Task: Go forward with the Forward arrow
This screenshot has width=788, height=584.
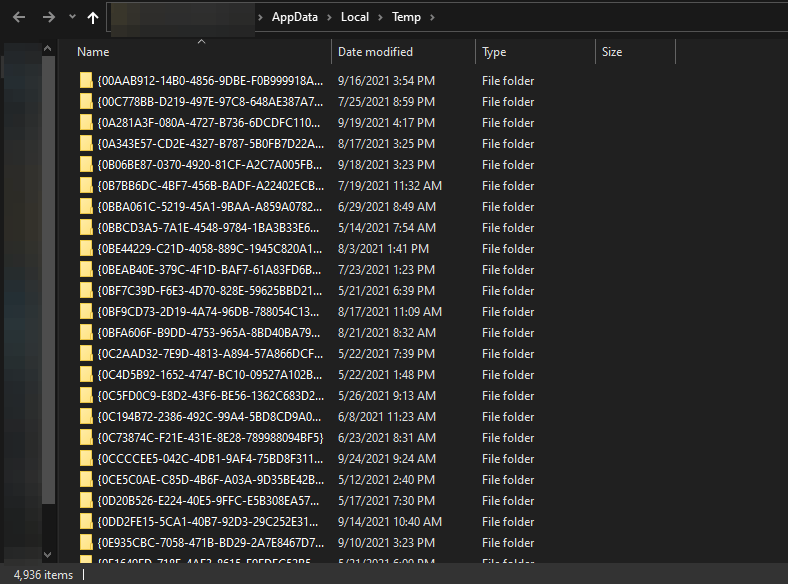Action: [49, 18]
